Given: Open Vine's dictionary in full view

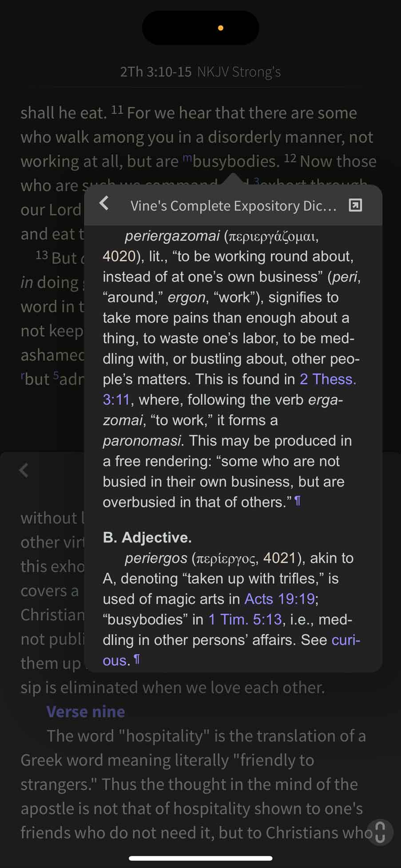Looking at the screenshot, I should pyautogui.click(x=355, y=205).
